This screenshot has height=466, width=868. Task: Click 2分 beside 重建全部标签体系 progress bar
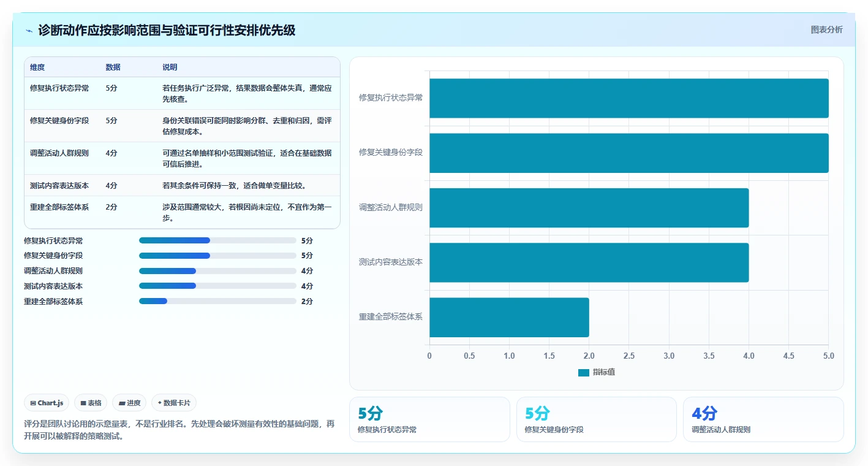tap(307, 301)
